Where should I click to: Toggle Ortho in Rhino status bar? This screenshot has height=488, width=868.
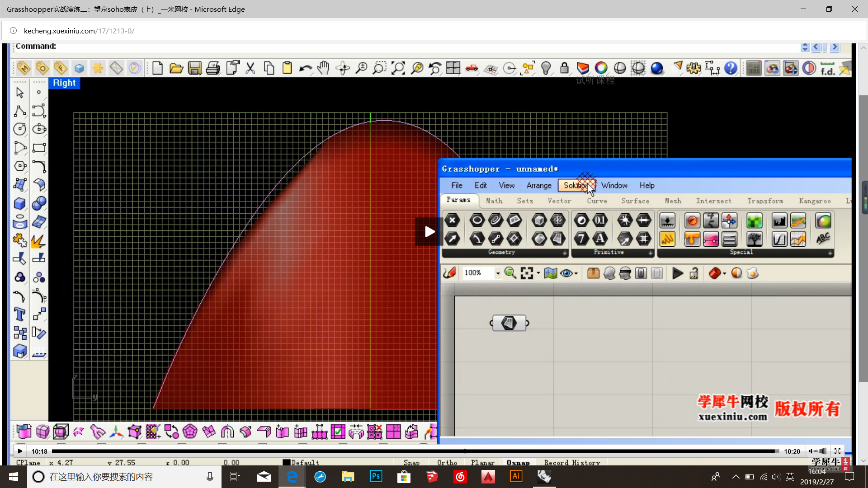pos(447,462)
